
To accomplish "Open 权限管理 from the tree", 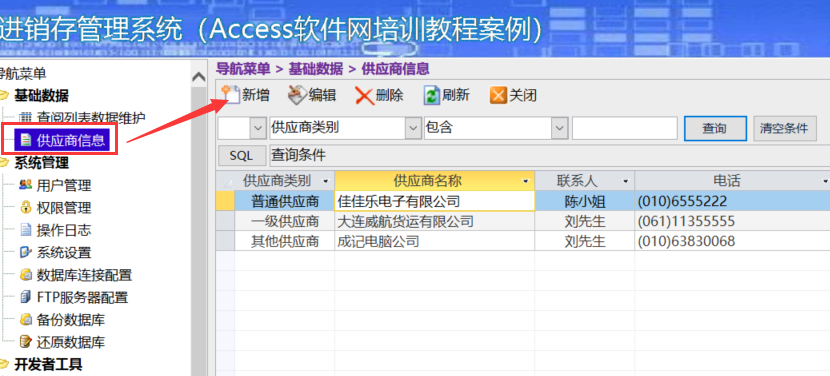I will tap(64, 208).
